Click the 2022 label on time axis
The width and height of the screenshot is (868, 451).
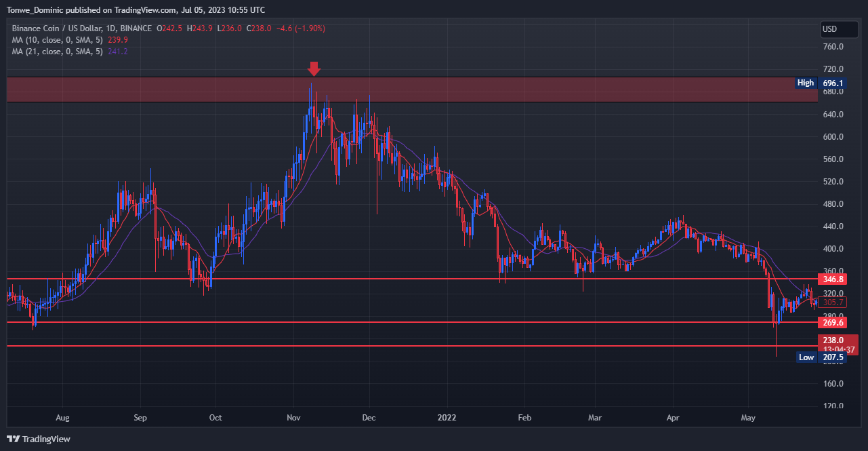coord(447,418)
